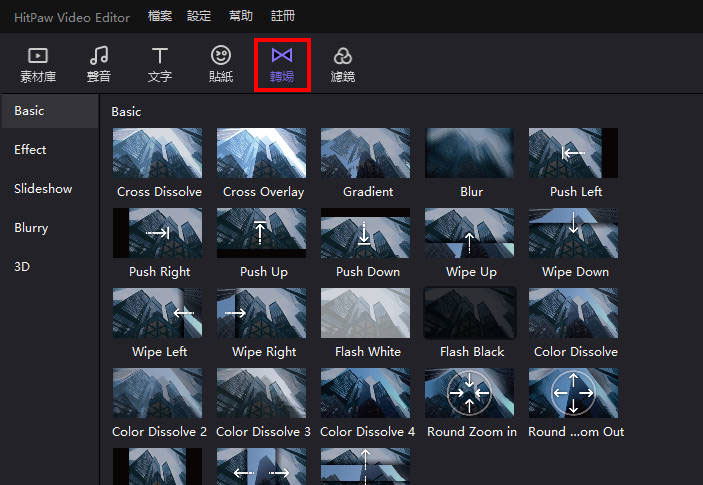703x485 pixels.
Task: Click the Cross Dissolve label text
Action: click(x=159, y=192)
